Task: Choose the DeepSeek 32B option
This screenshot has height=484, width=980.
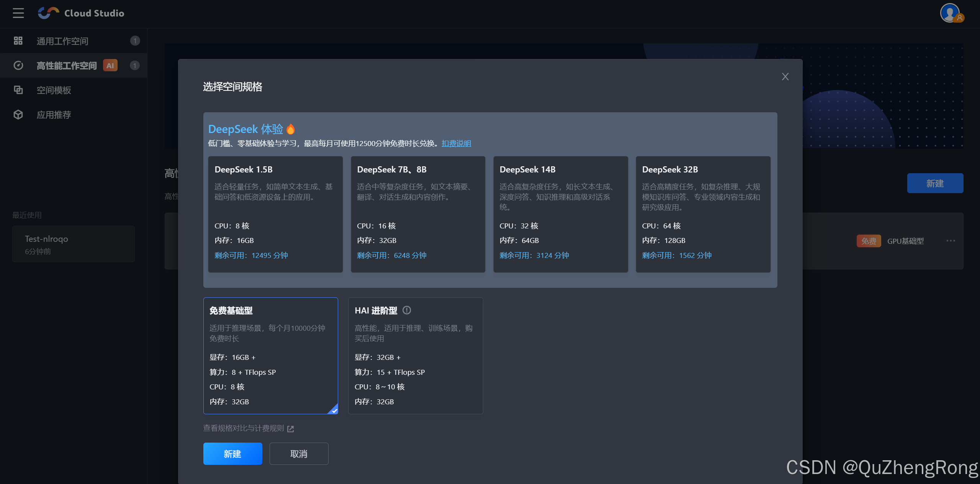Action: (703, 214)
